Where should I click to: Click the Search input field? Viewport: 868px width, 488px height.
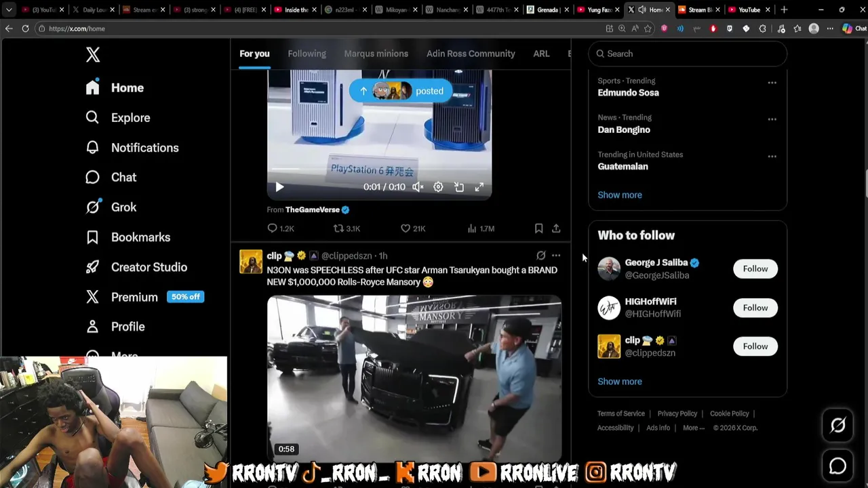(x=687, y=54)
